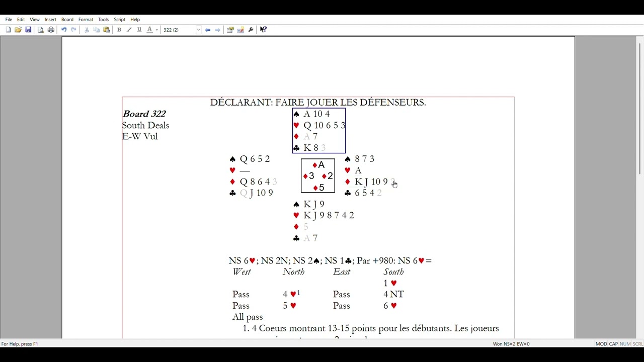Apply the font color A button
Image resolution: width=644 pixels, height=362 pixels.
pyautogui.click(x=149, y=30)
